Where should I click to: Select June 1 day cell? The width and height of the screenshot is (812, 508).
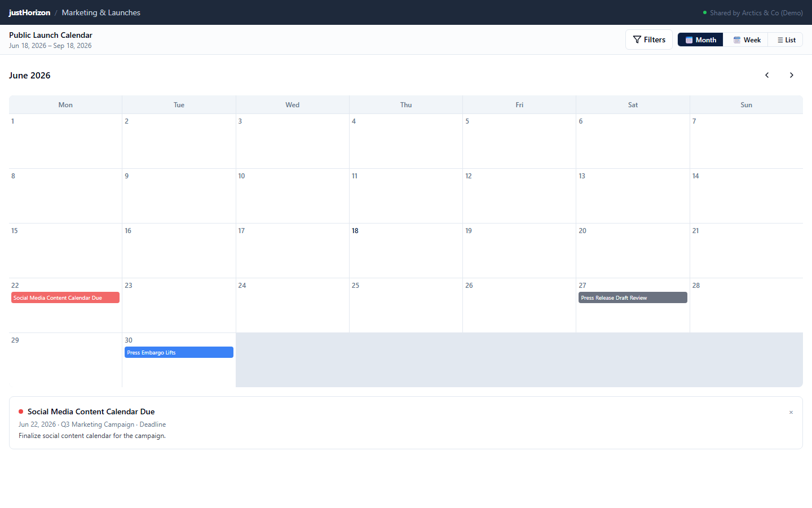[65, 141]
